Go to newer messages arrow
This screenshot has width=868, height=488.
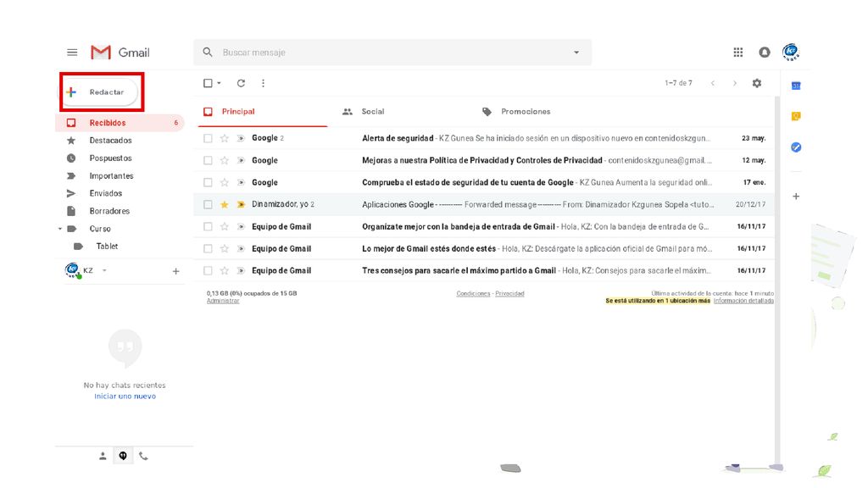(x=713, y=83)
